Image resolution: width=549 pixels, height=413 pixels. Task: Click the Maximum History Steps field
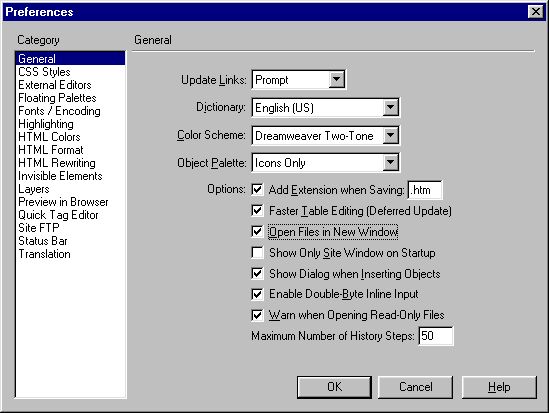click(436, 336)
